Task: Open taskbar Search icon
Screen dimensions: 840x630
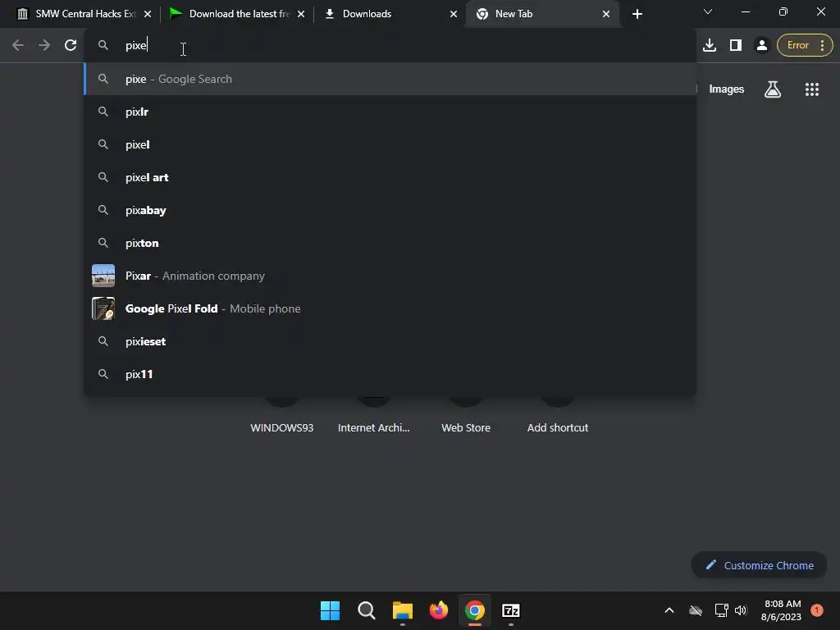Action: pos(367,610)
